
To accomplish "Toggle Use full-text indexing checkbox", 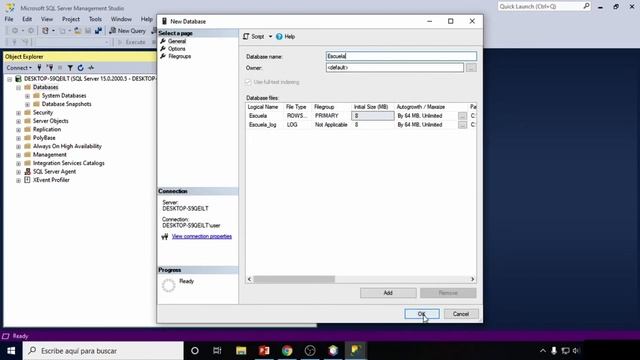I will 248,82.
